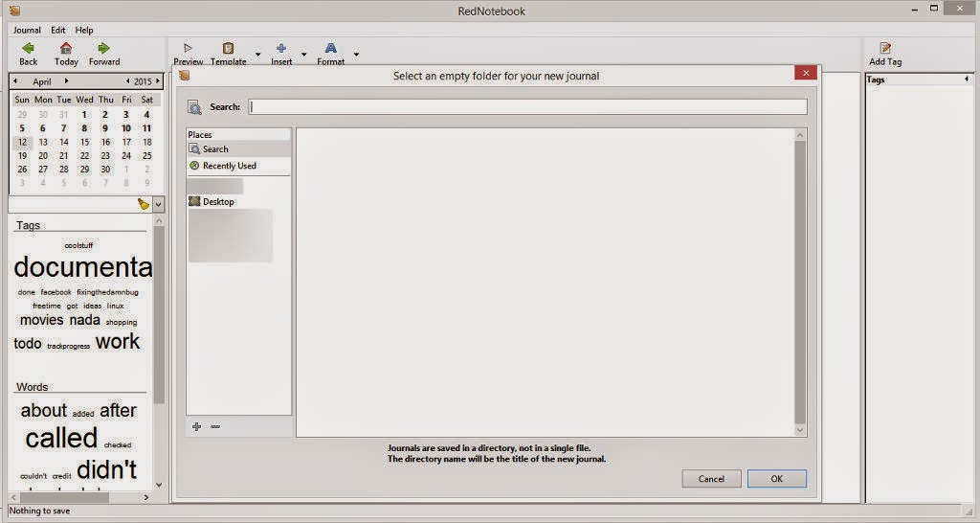Click the 'linux' tag in cloud
This screenshot has width=980, height=523.
point(115,306)
